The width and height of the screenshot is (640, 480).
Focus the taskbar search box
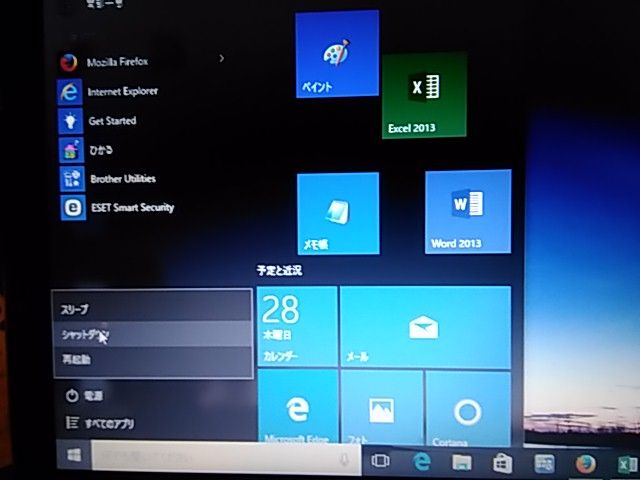(x=226, y=458)
